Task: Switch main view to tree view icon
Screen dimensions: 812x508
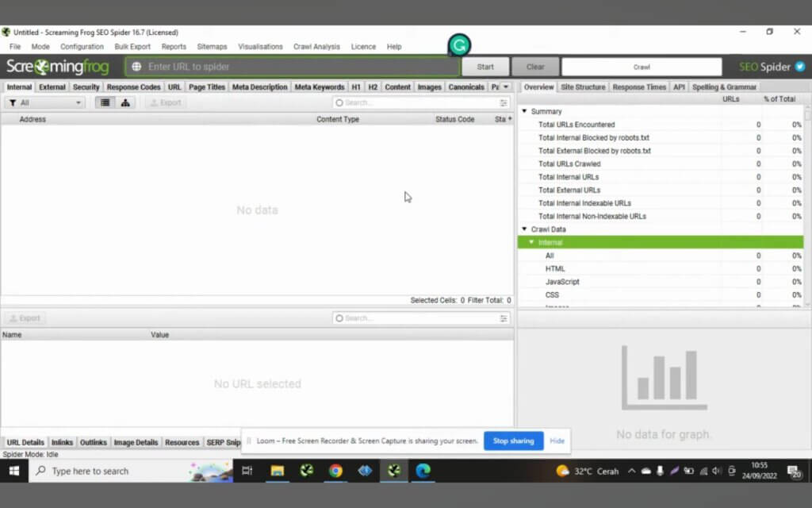Action: tap(125, 102)
